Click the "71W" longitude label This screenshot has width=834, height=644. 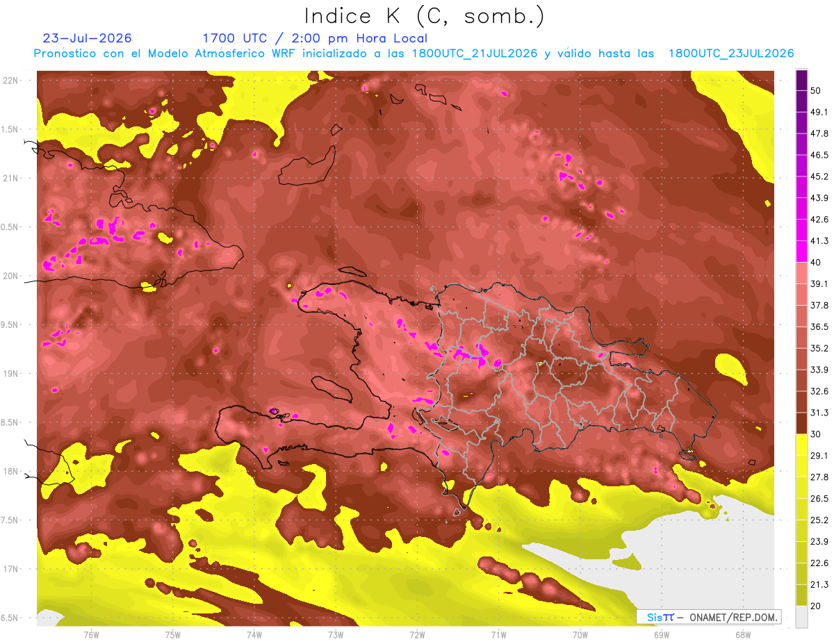coord(498,634)
